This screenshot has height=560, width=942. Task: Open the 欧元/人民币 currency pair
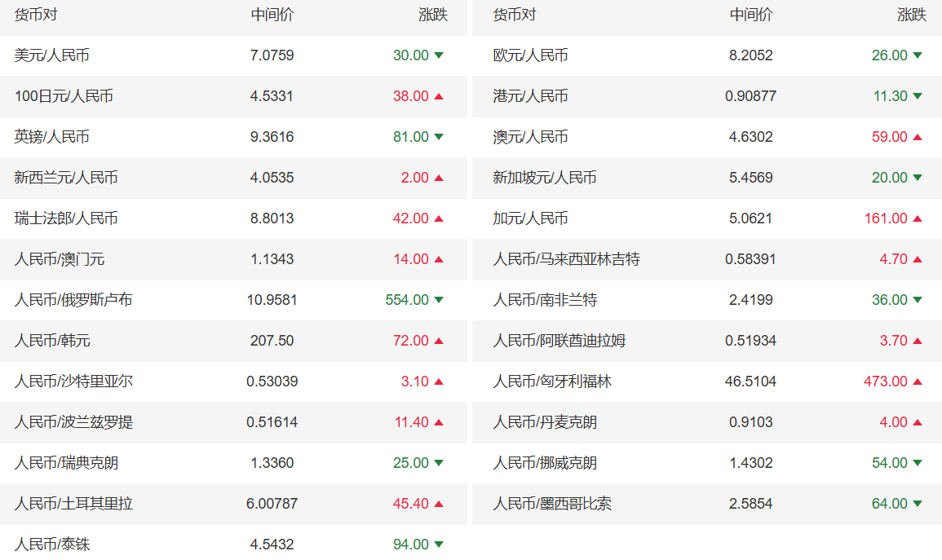tap(530, 55)
